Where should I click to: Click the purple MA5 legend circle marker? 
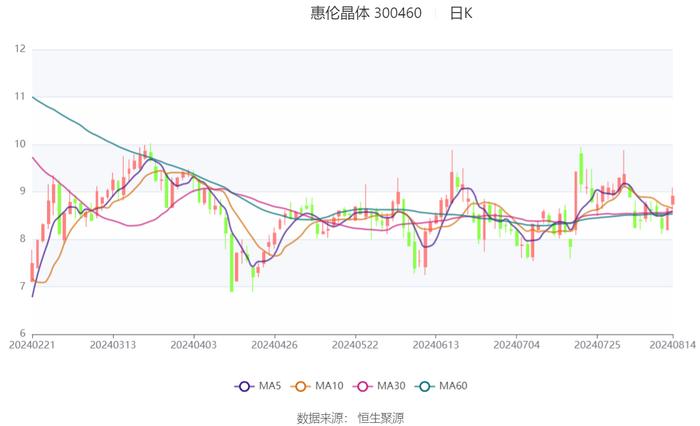[244, 386]
